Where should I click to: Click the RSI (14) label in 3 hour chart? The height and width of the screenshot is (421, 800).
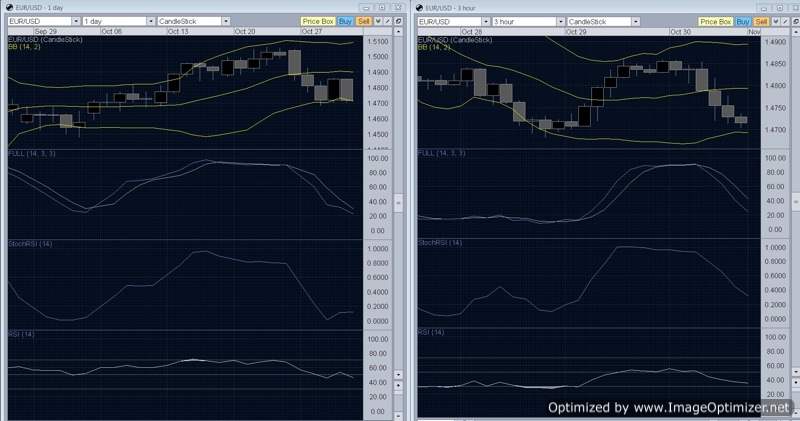pos(431,332)
